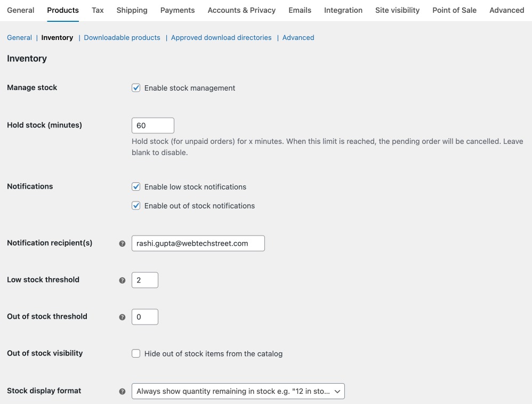
Task: Disable stock management
Action: point(136,87)
